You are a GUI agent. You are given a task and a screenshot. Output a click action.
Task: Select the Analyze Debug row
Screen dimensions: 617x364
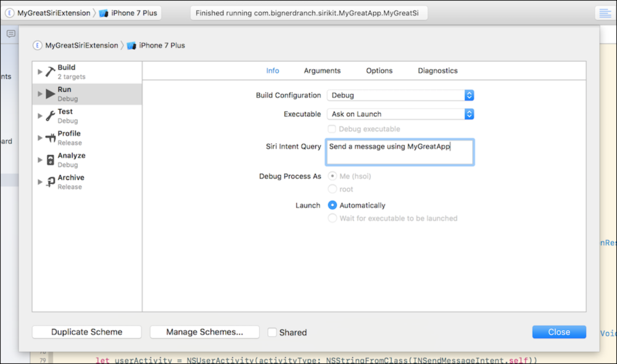[x=87, y=160]
